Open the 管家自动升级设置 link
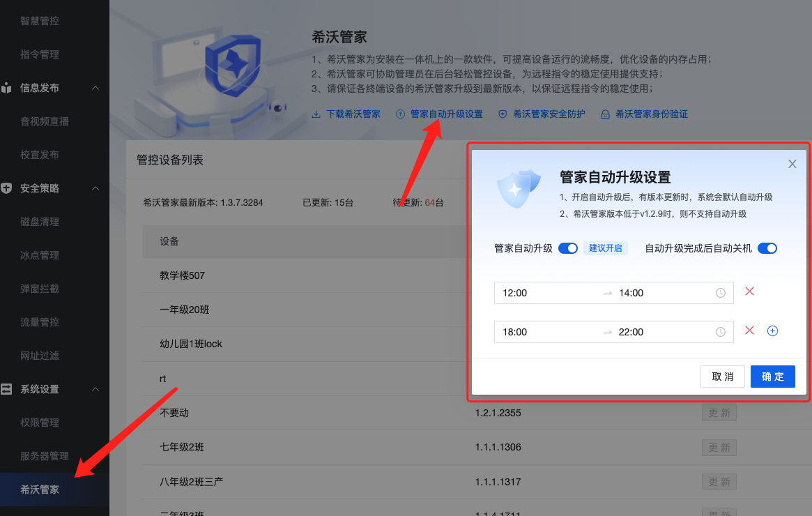 pos(446,114)
